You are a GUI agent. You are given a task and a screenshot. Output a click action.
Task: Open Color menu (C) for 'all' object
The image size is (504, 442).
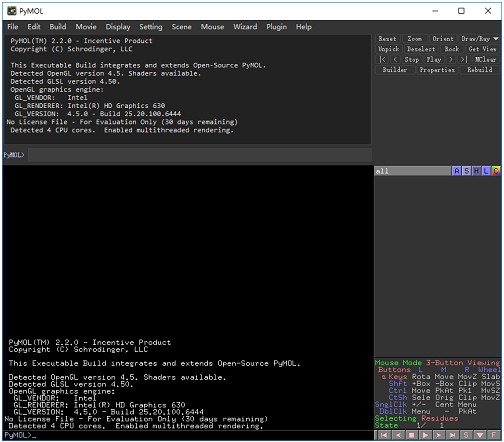496,171
